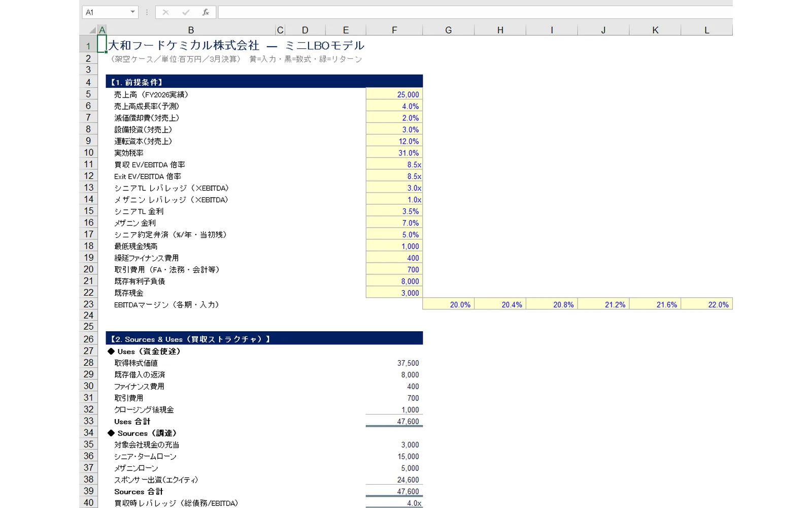
Task: Click the 売上高 value cell 25,000
Action: point(394,94)
